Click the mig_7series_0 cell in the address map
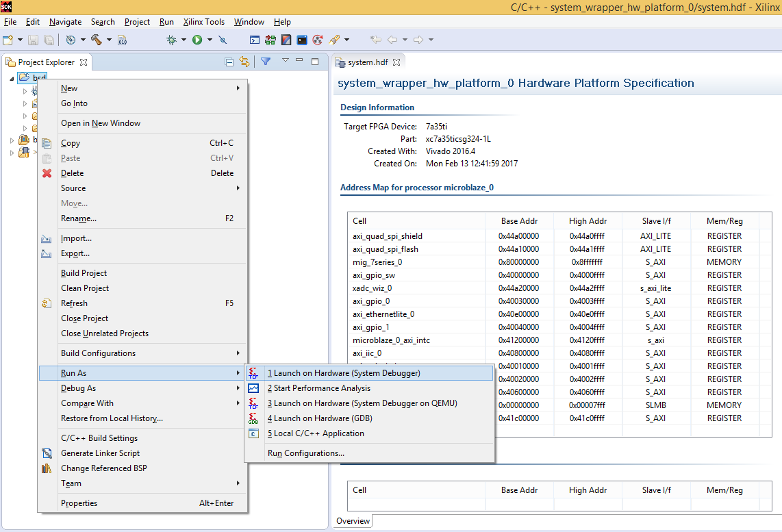782x532 pixels. (377, 262)
